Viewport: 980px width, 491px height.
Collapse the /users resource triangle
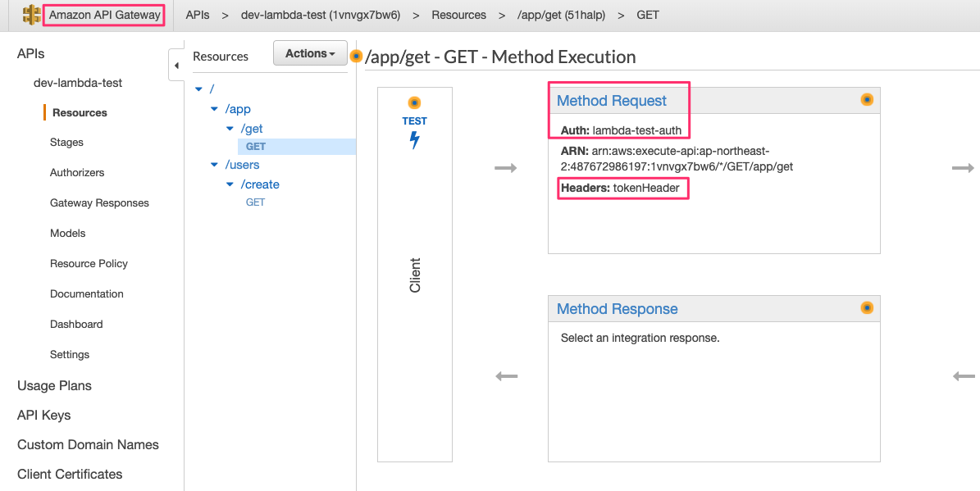214,165
